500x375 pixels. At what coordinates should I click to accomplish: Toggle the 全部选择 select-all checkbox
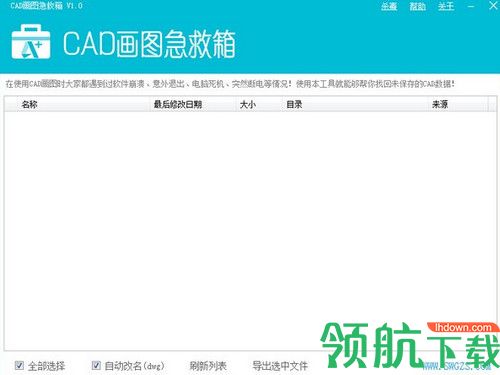19,365
